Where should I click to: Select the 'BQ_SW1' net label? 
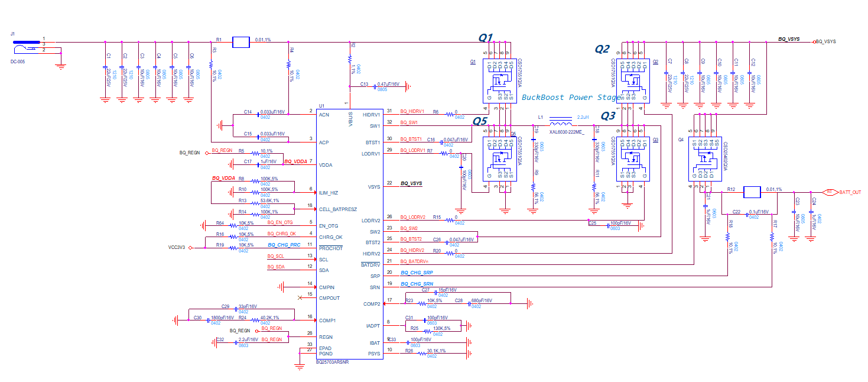point(408,122)
